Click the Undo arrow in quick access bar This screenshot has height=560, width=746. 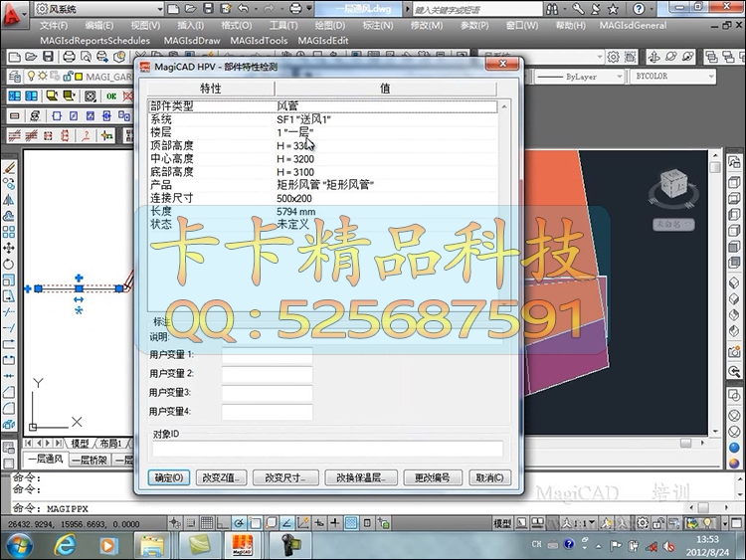coord(243,8)
